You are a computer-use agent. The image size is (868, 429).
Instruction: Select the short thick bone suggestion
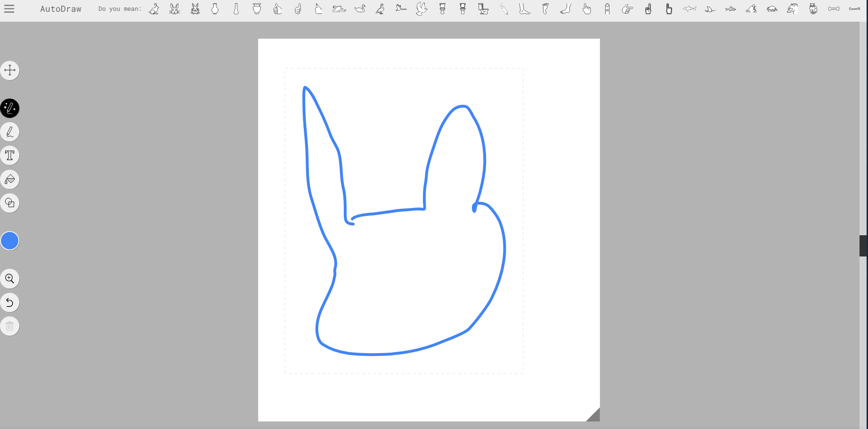click(x=834, y=9)
